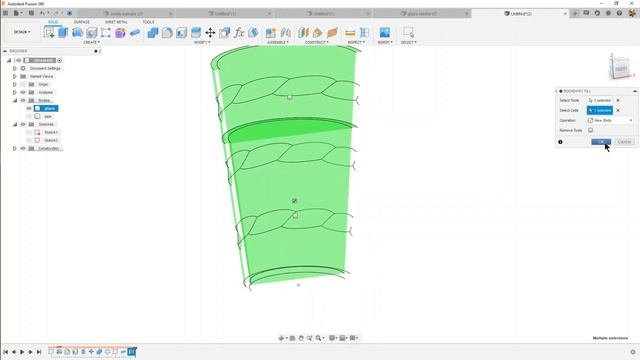Cancel the Boundary Fill dialog

tap(624, 142)
